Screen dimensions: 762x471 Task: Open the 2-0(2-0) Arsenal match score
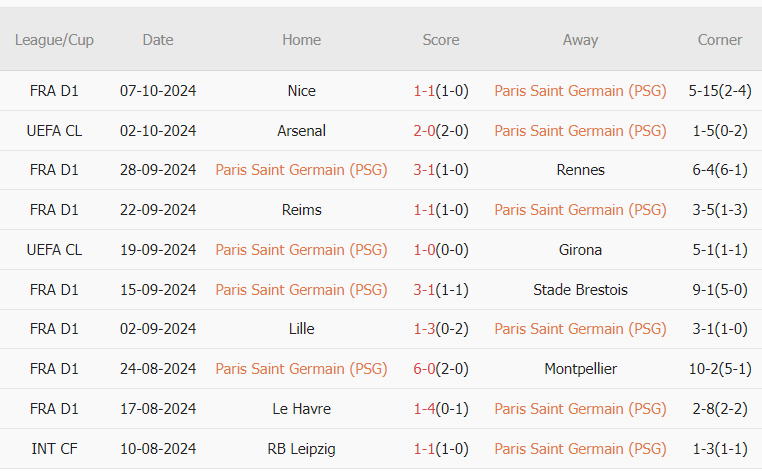point(441,131)
